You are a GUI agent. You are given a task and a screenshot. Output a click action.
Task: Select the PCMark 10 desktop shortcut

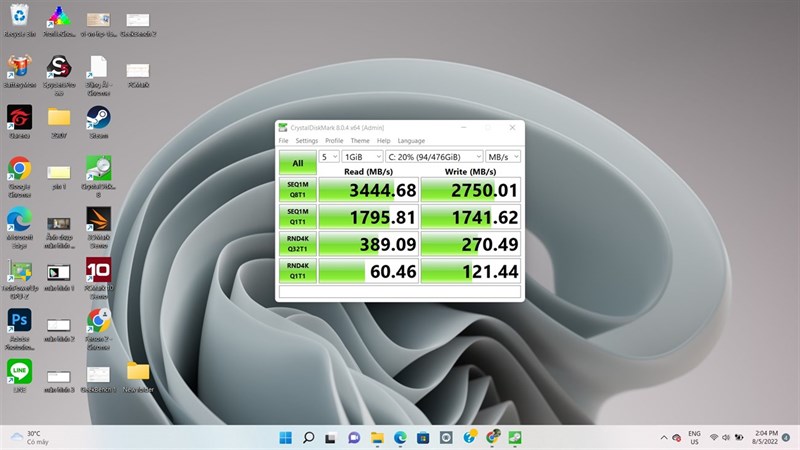(x=98, y=279)
